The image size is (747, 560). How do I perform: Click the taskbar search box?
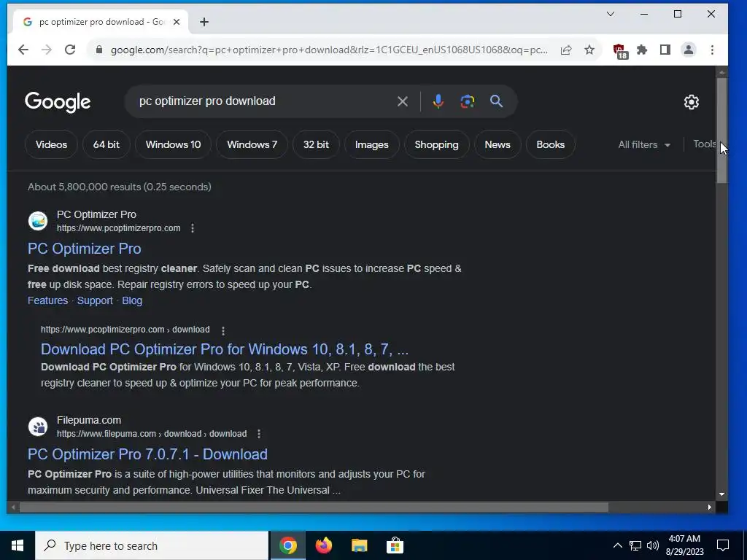tap(152, 545)
